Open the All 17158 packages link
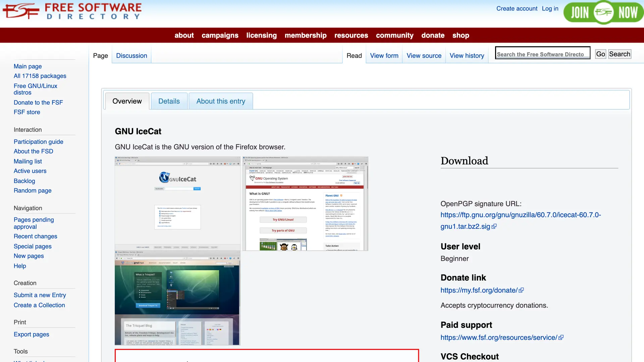The height and width of the screenshot is (362, 644). 40,76
